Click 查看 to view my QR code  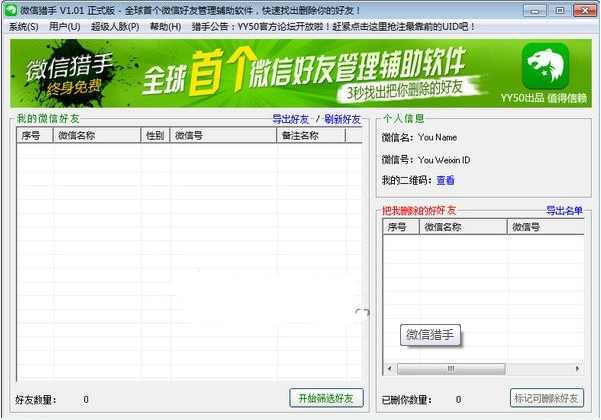click(x=445, y=180)
